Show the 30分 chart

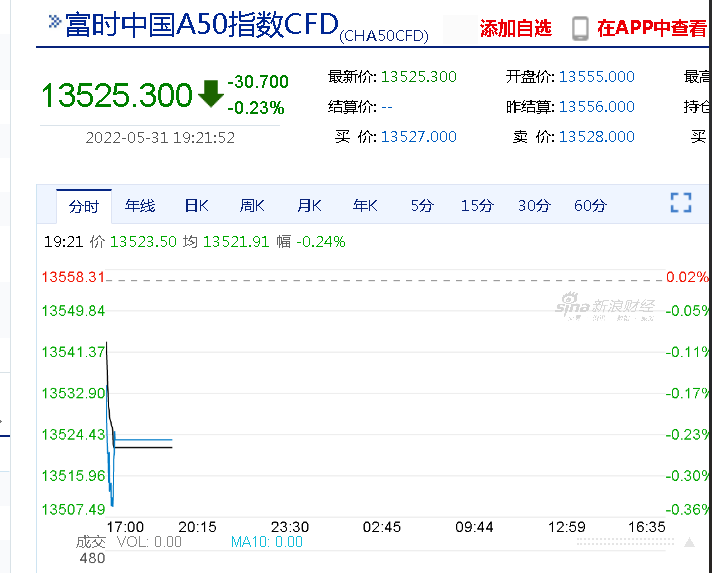[534, 206]
